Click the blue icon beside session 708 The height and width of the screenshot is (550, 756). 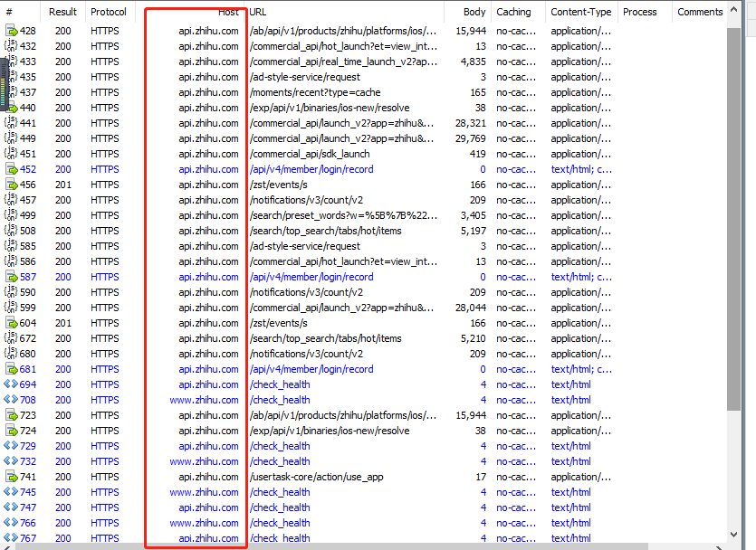[11, 400]
